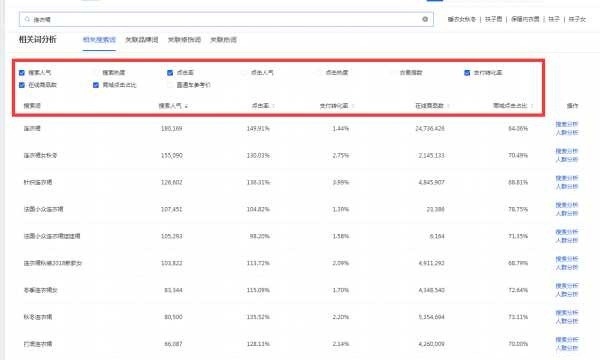The image size is (600, 360).
Task: Uncheck the 点击率 checkbox
Action: click(x=170, y=73)
